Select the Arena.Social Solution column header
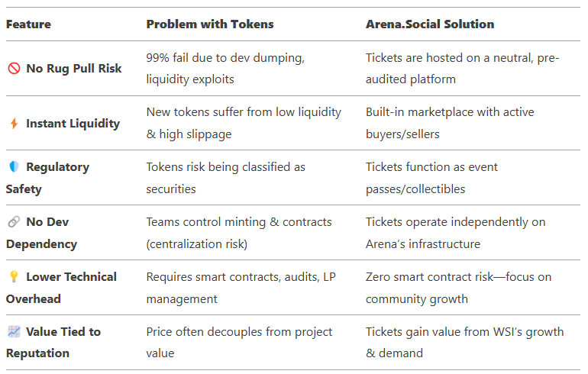Screen dimensions: 588x374 (x=430, y=24)
